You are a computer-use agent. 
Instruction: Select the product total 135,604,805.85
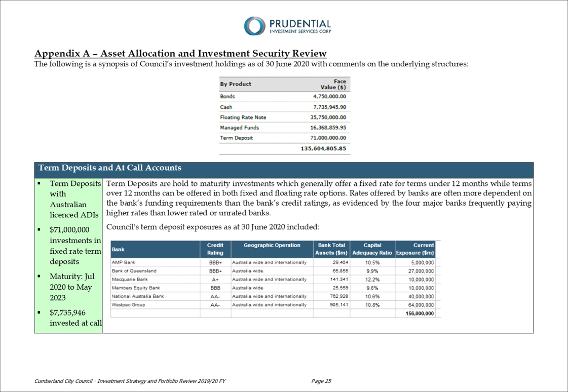(323, 148)
